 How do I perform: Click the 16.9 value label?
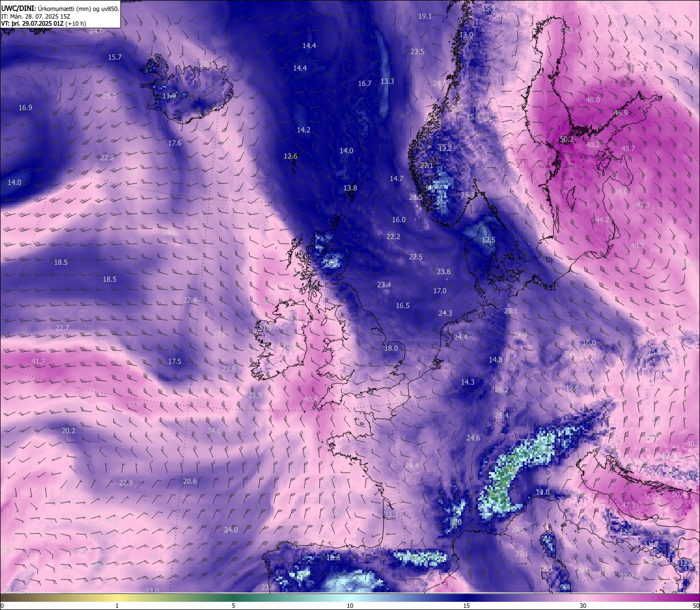coord(25,108)
